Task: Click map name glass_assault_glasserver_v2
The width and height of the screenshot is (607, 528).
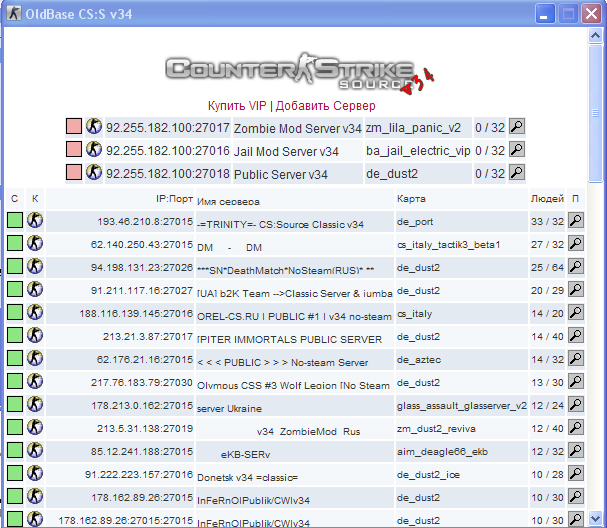Action: pyautogui.click(x=461, y=406)
